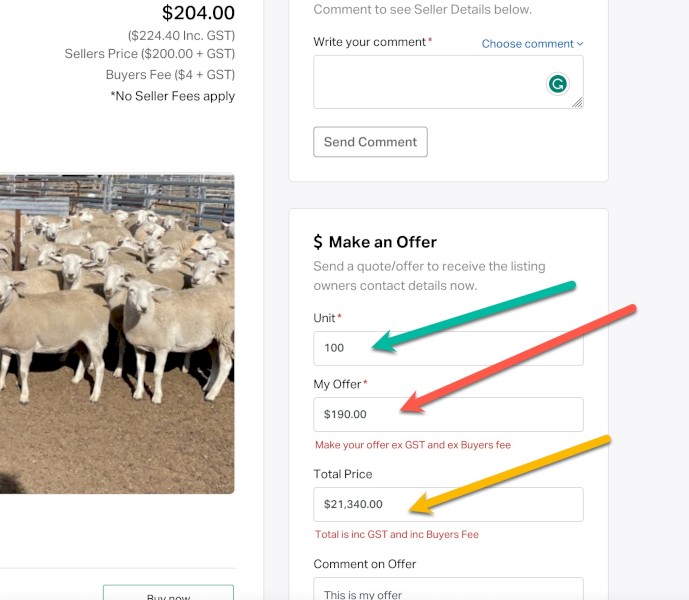Focus the Write your comment text area

point(448,82)
